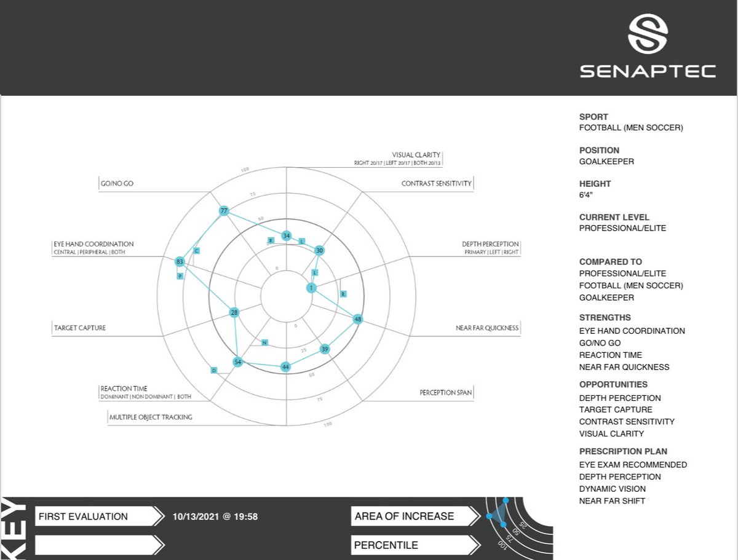Viewport: 738px width, 560px height.
Task: Click the L marker right of point 34
Action: pos(301,241)
